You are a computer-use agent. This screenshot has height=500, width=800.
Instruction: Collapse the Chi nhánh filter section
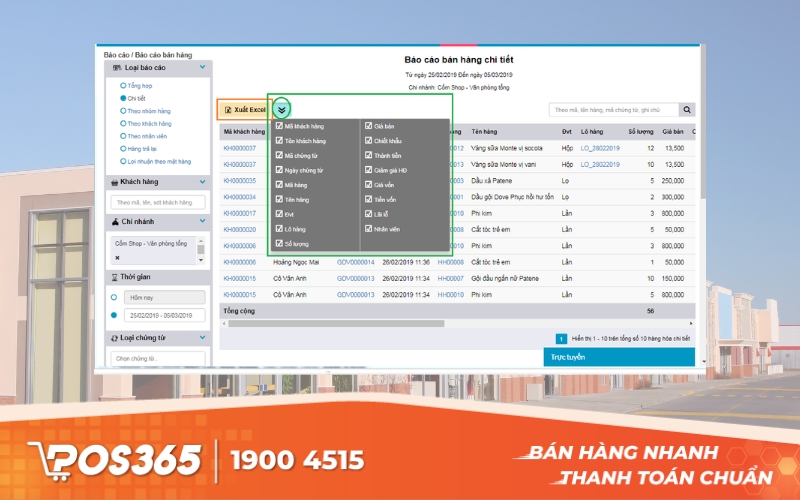coord(203,221)
